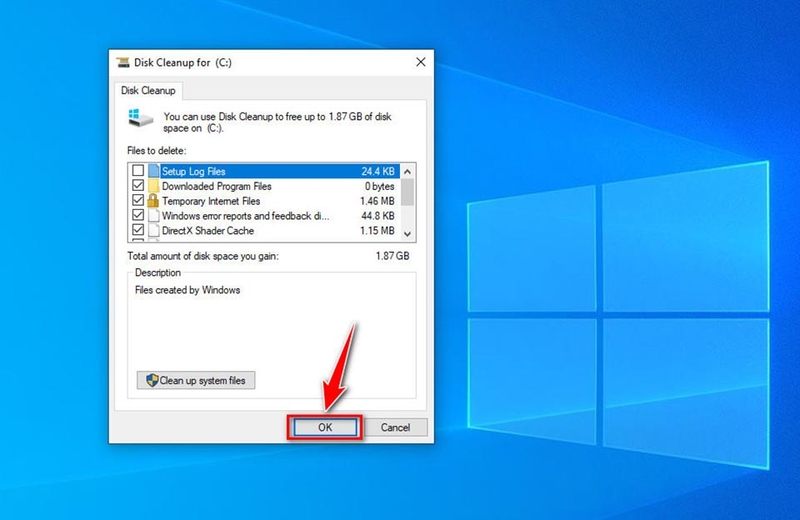The width and height of the screenshot is (800, 520).
Task: Click the Clean up system files button
Action: (x=196, y=380)
